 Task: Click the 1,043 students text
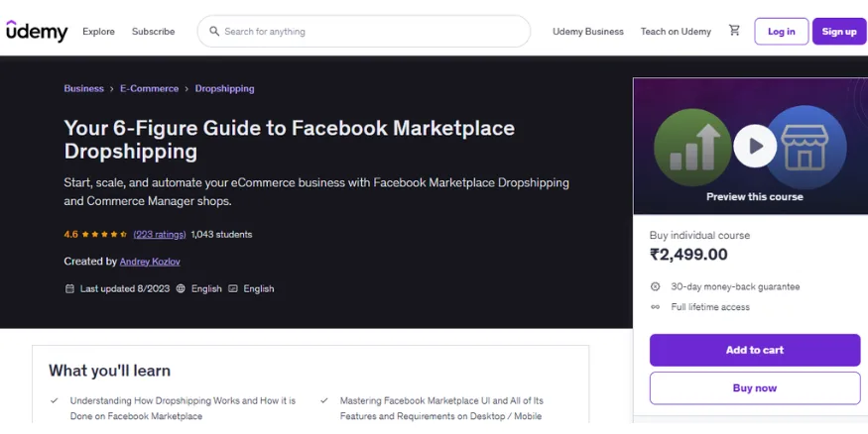(221, 235)
